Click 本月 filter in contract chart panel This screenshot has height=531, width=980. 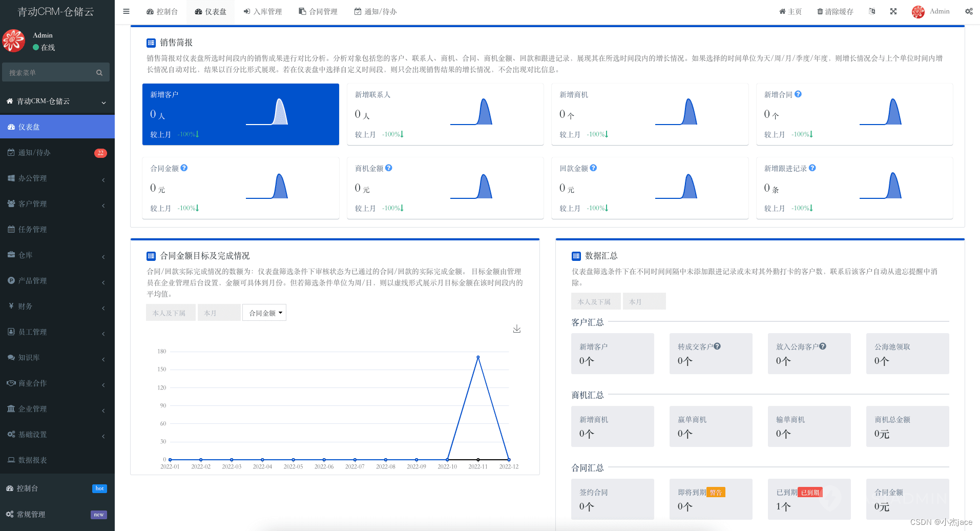click(x=219, y=313)
